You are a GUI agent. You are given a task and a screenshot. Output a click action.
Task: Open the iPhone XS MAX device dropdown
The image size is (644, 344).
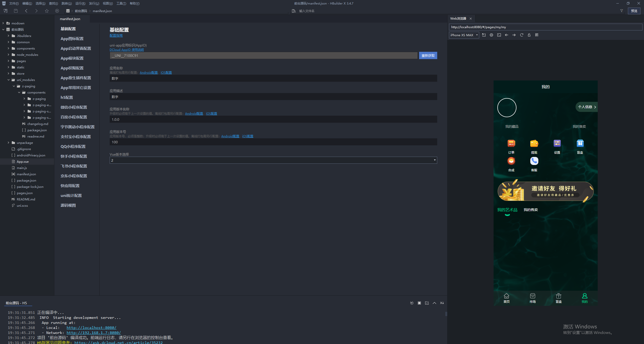click(464, 35)
